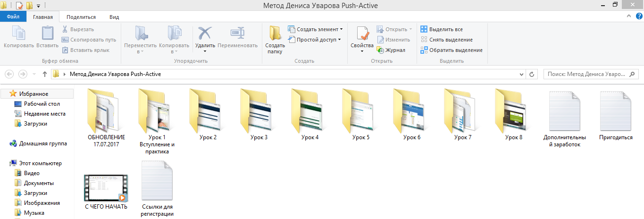The image size is (644, 219).
Task: Click Select all (Выделить все)
Action: (x=442, y=29)
